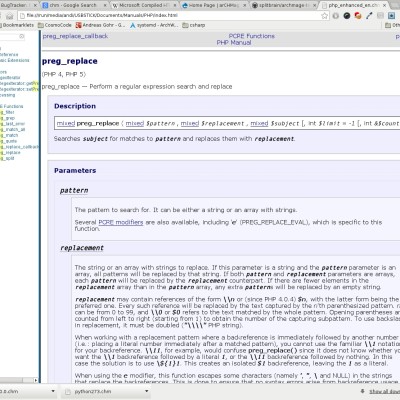
Task: Click the mixed link before $pattern
Action: pos(135,123)
